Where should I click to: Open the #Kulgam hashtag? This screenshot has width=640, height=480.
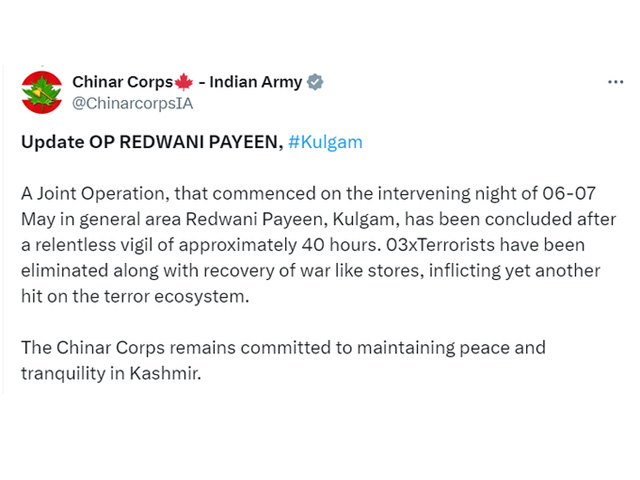point(325,142)
